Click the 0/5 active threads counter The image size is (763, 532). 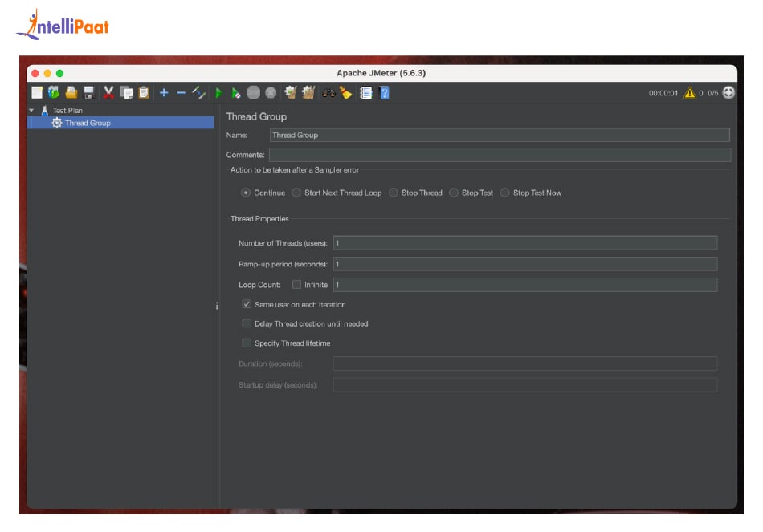(x=713, y=93)
